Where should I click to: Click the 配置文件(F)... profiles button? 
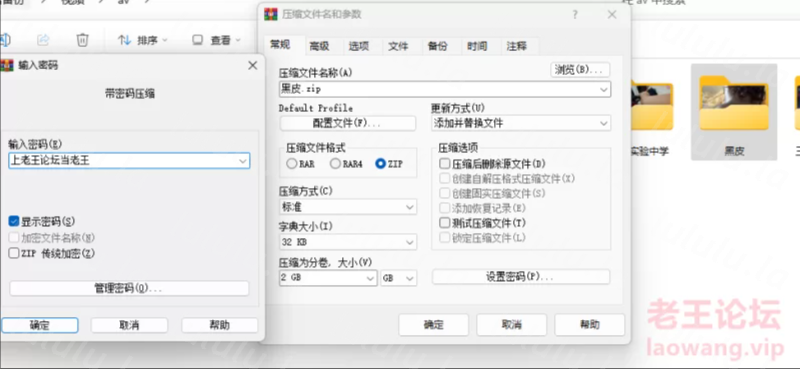click(347, 124)
